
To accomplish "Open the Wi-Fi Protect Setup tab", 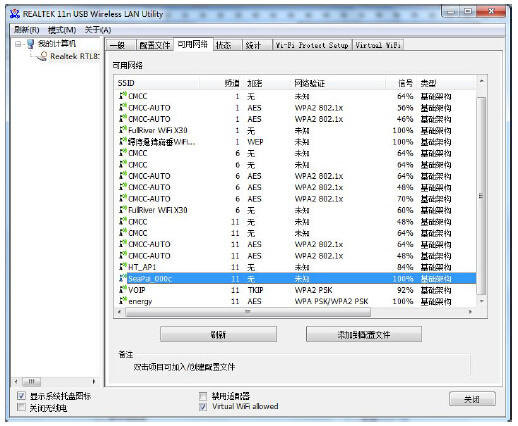I will tap(312, 45).
